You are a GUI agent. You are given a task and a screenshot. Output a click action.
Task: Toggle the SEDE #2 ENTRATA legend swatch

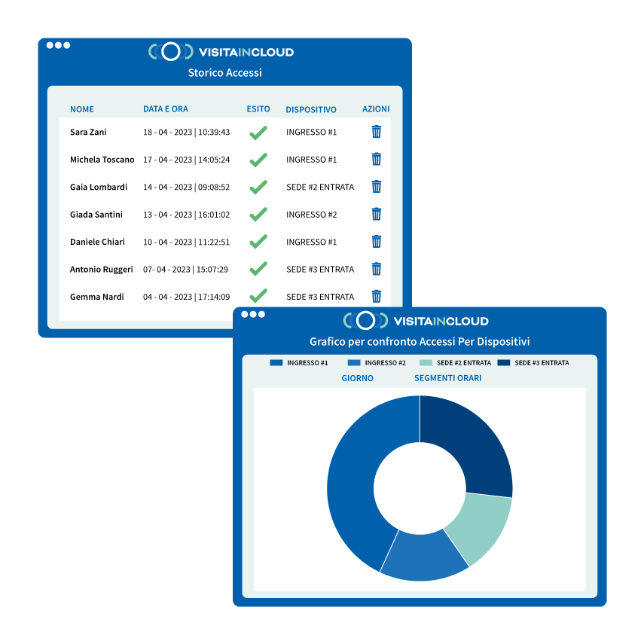[426, 362]
